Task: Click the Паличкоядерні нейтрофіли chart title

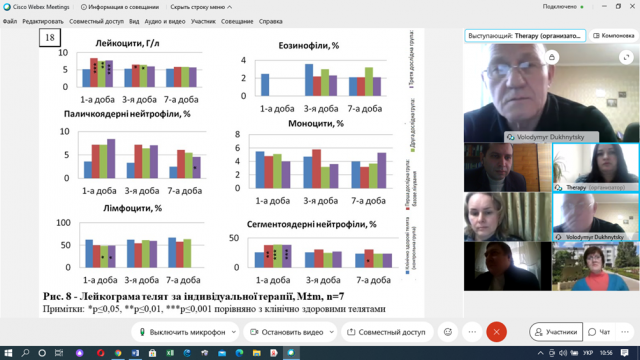Action: coord(127,114)
